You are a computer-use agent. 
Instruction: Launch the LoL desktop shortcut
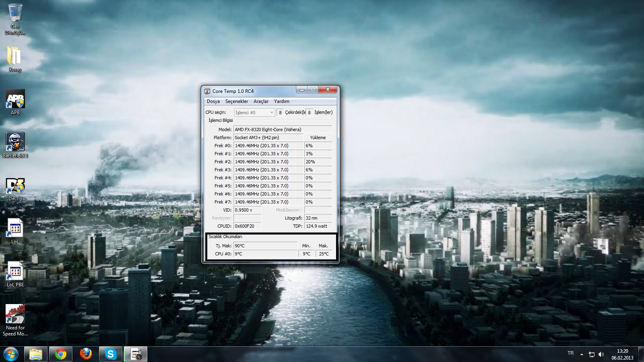pos(15,231)
